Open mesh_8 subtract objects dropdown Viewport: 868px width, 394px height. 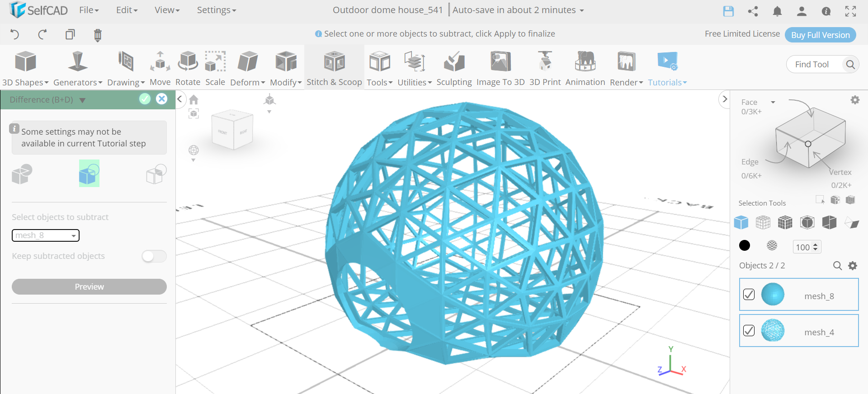click(x=46, y=235)
